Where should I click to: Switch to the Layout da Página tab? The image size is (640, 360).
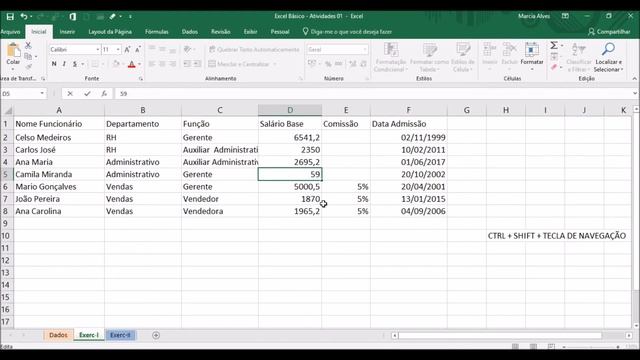pos(110,31)
